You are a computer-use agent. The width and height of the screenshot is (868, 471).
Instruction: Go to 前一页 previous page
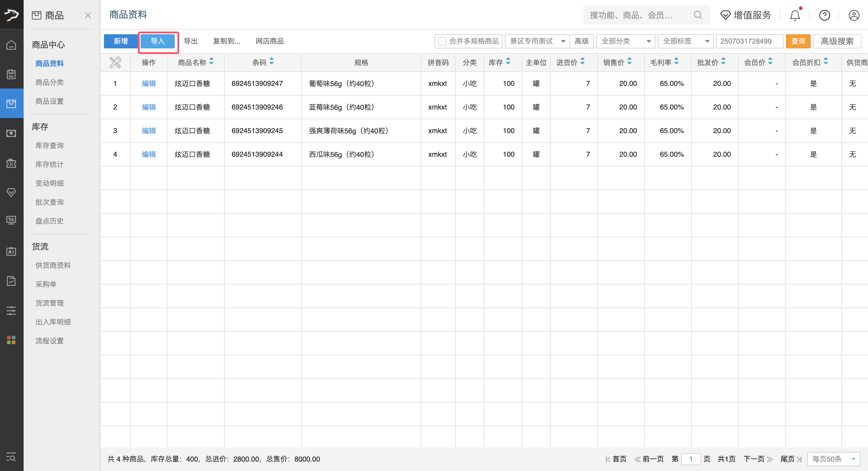649,459
